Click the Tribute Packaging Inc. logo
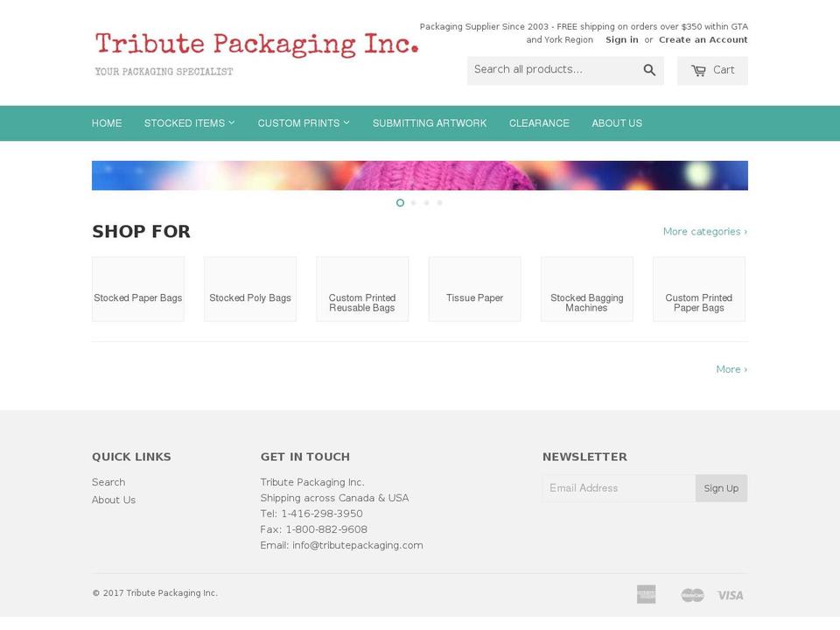The image size is (840, 630). 256,44
